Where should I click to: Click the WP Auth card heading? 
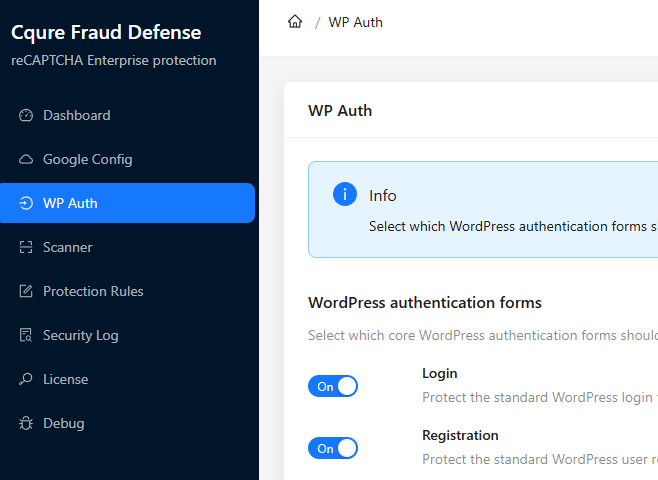pos(340,111)
